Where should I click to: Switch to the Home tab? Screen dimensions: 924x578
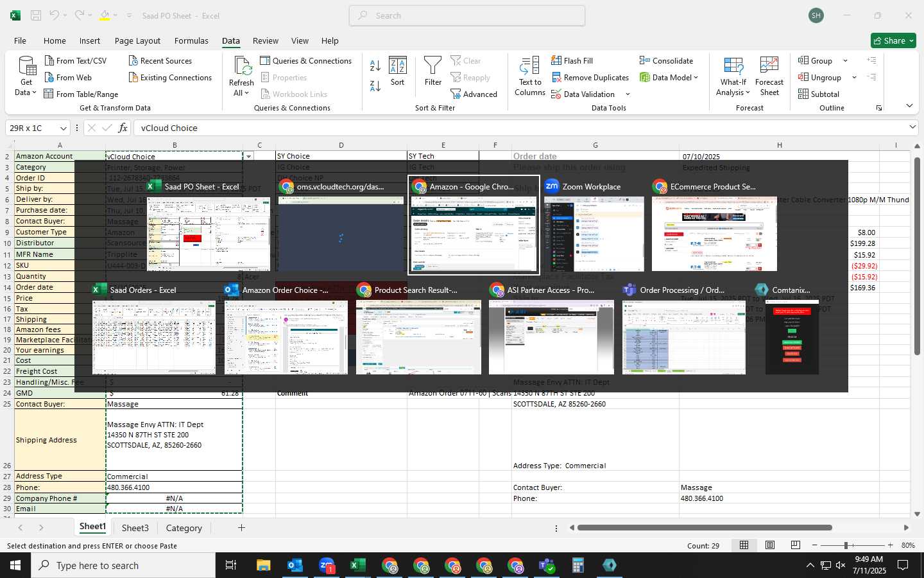tap(55, 40)
